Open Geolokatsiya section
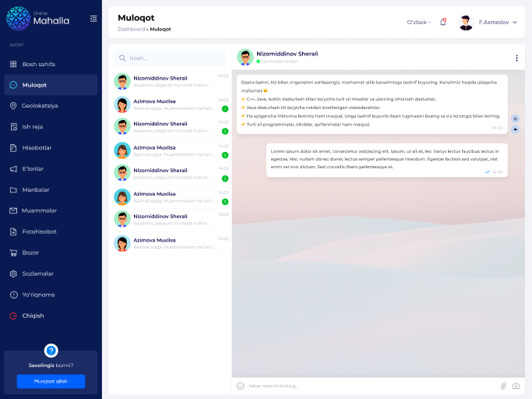This screenshot has height=399, width=532. pyautogui.click(x=51, y=106)
